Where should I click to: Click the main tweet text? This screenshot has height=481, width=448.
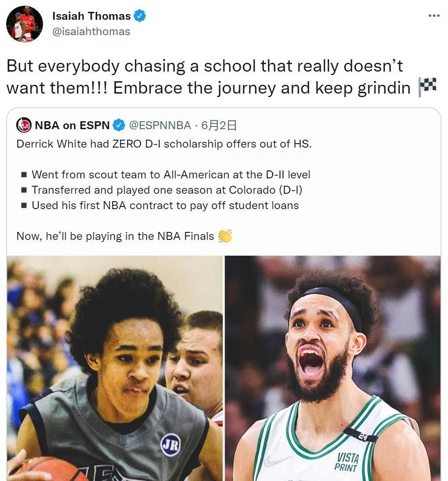pos(221,77)
